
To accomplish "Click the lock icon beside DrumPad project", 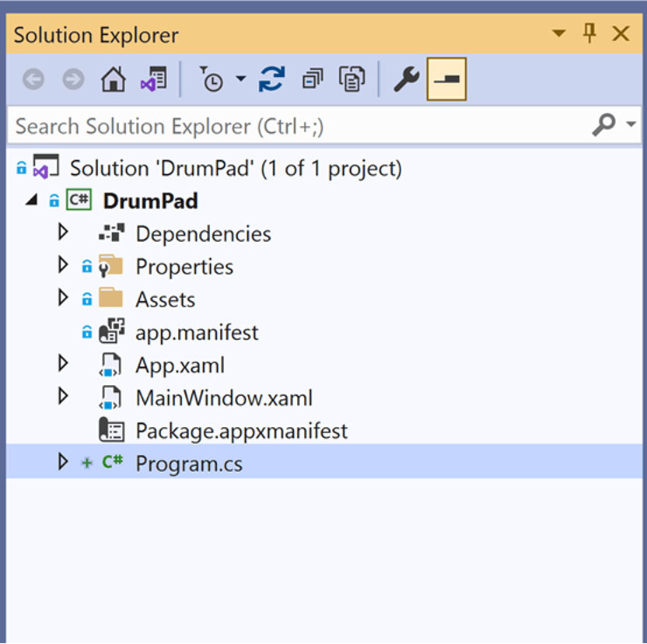I will pyautogui.click(x=54, y=200).
